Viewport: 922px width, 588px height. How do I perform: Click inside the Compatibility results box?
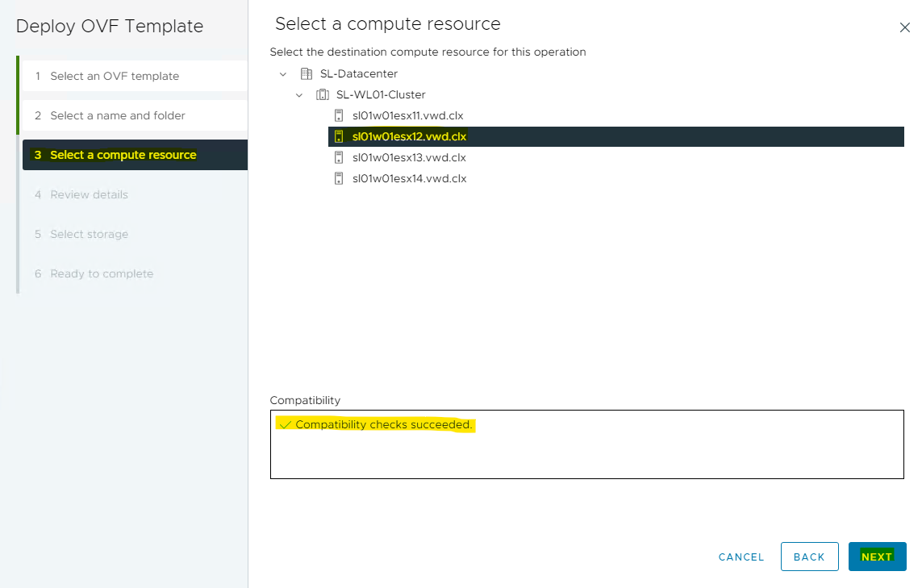[586, 452]
